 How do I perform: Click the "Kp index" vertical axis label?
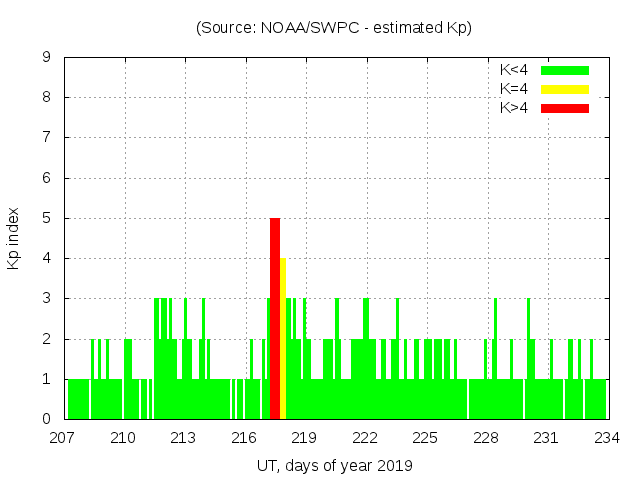[14, 239]
